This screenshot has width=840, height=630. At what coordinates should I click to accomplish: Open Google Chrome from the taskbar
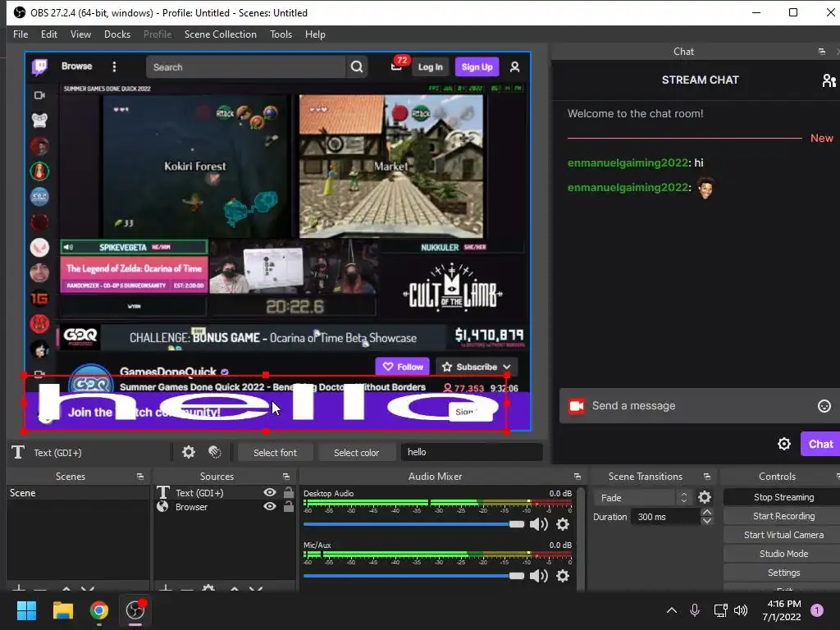[99, 610]
